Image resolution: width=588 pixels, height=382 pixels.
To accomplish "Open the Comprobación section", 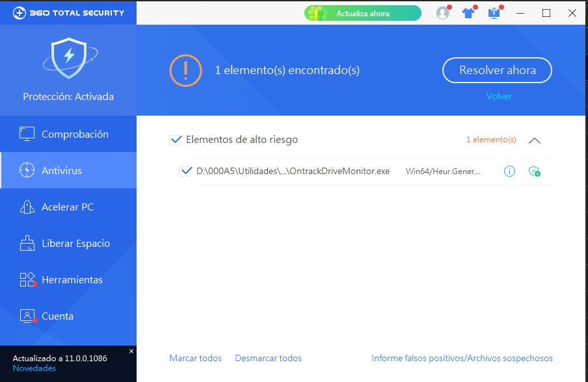I will click(68, 134).
